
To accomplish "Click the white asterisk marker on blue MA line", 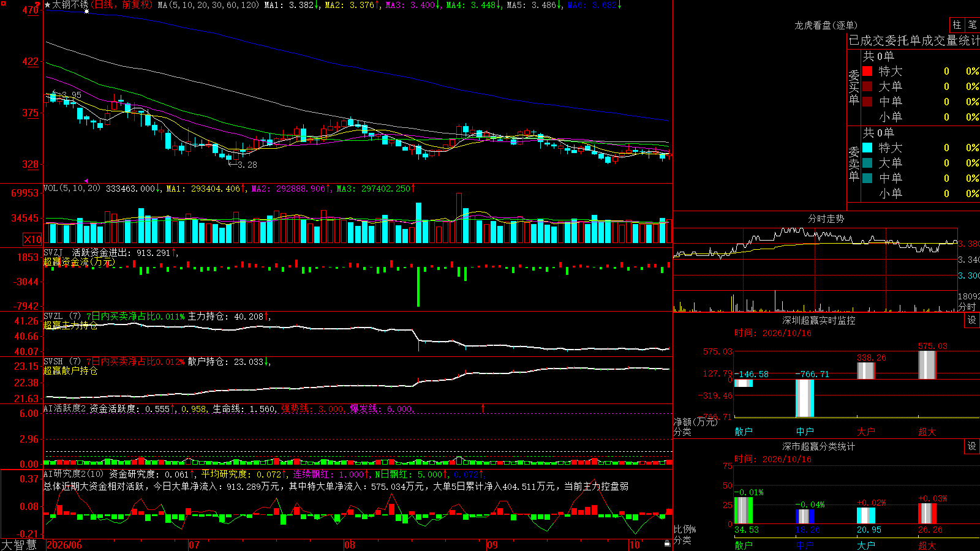I will tap(86, 12).
